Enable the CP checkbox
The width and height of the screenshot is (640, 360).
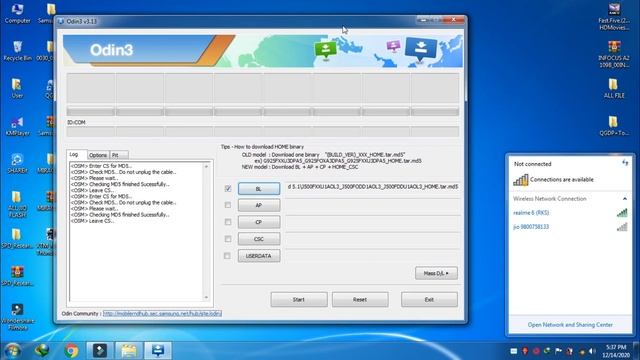(228, 222)
